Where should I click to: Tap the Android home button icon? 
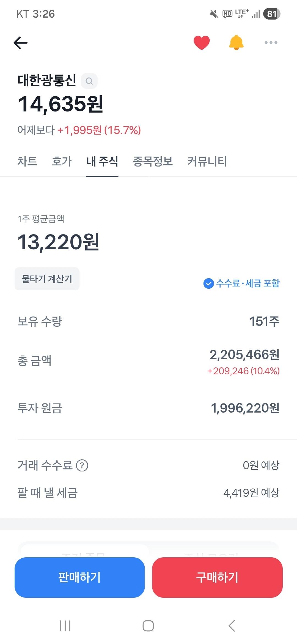coord(148,626)
